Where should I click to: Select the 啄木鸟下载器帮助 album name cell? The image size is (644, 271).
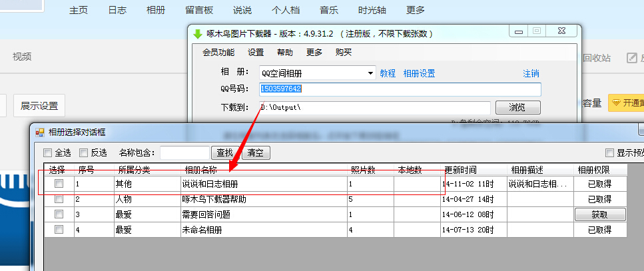point(264,199)
